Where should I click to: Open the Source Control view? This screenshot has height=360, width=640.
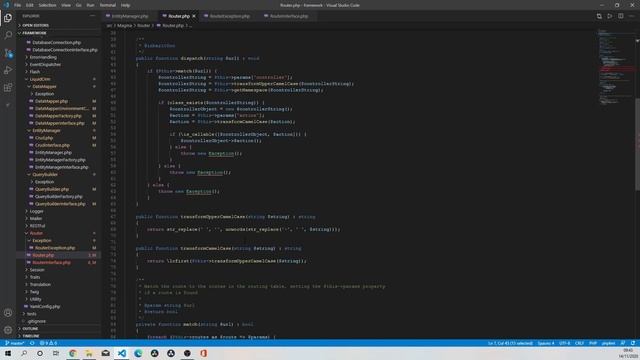pos(8,53)
